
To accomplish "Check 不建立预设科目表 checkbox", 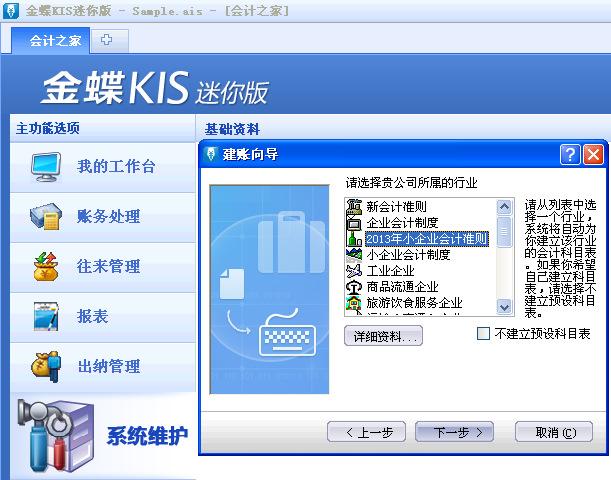I will point(483,334).
